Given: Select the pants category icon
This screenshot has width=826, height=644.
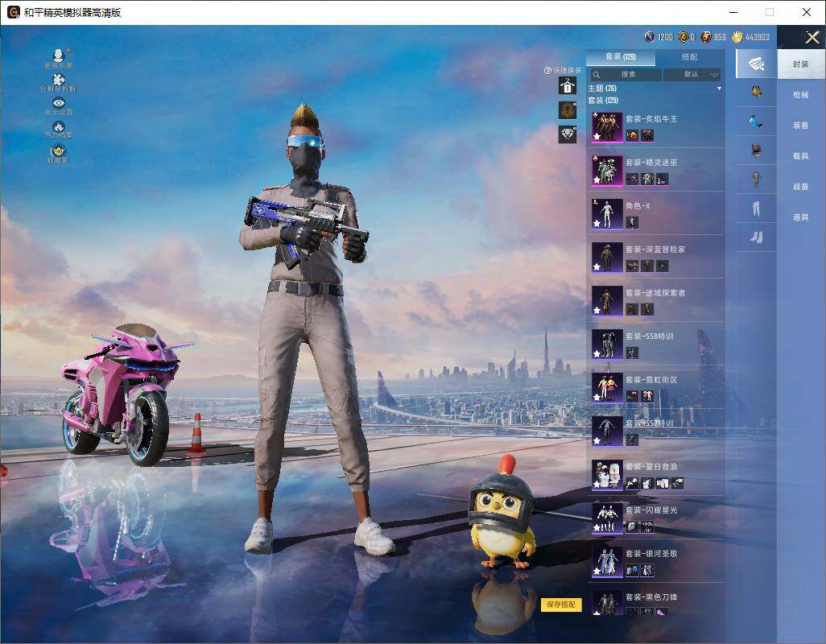Looking at the screenshot, I should 757,208.
